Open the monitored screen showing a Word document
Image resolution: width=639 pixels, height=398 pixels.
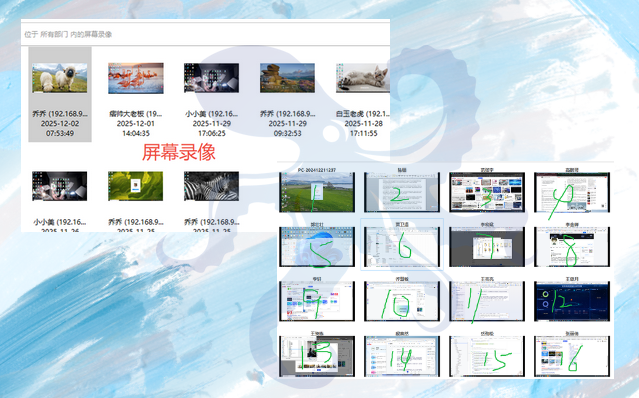tap(402, 192)
